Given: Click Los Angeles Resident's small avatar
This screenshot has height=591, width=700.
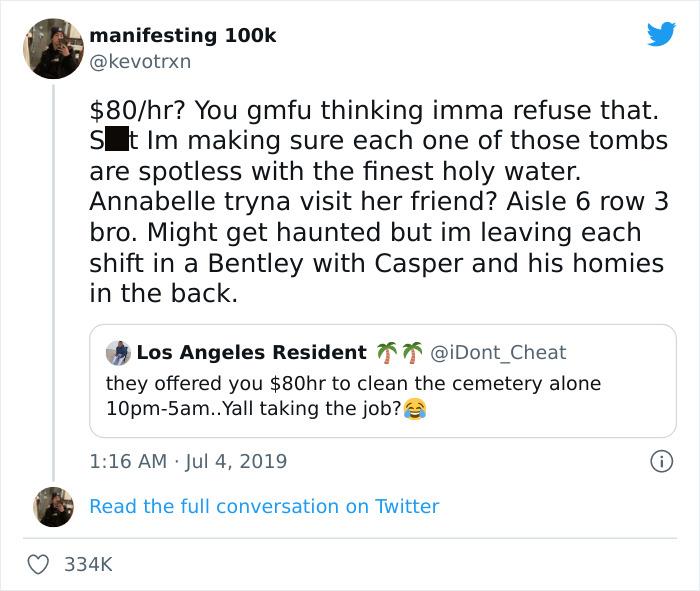Looking at the screenshot, I should pyautogui.click(x=118, y=352).
